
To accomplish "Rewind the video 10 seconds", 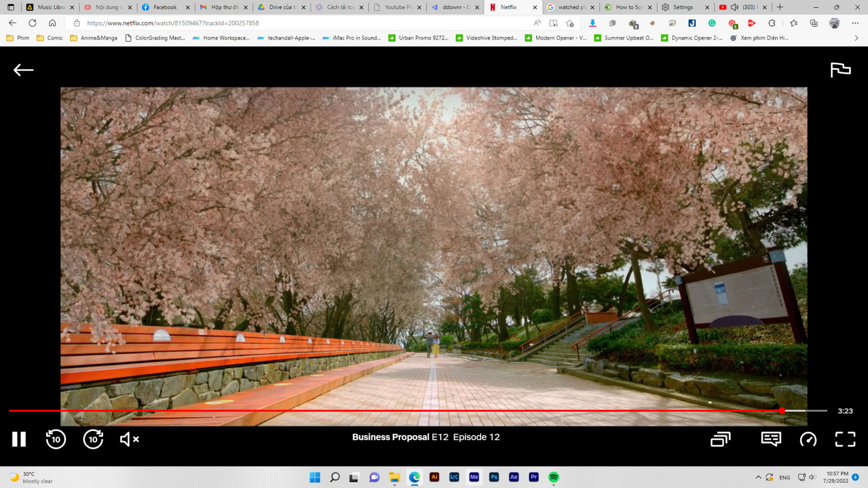I will (56, 439).
